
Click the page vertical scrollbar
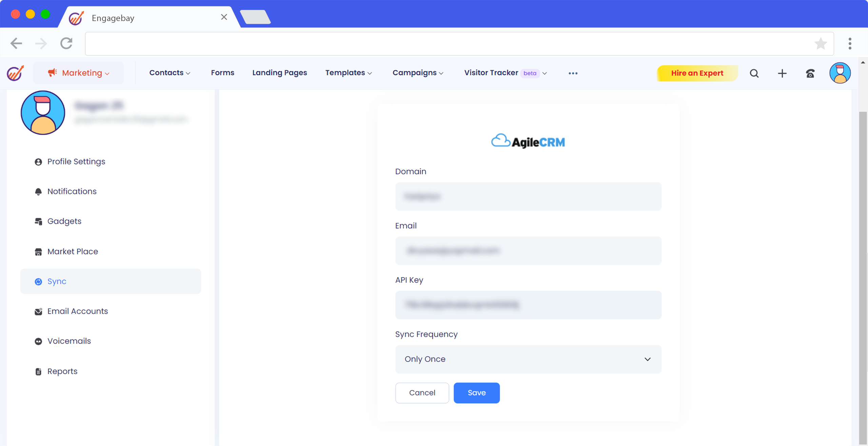[863, 277]
